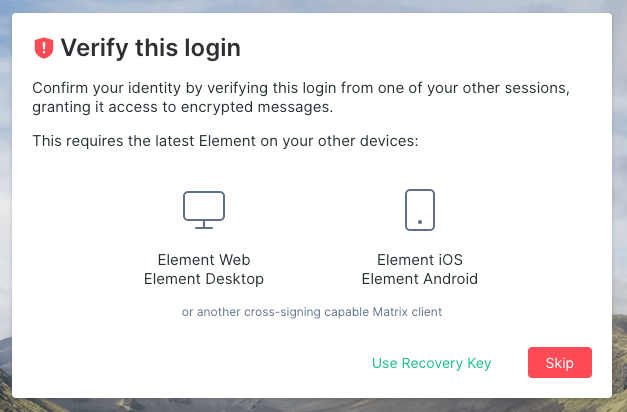The image size is (627, 412).
Task: Click the 'Verify this login' heading
Action: (151, 47)
